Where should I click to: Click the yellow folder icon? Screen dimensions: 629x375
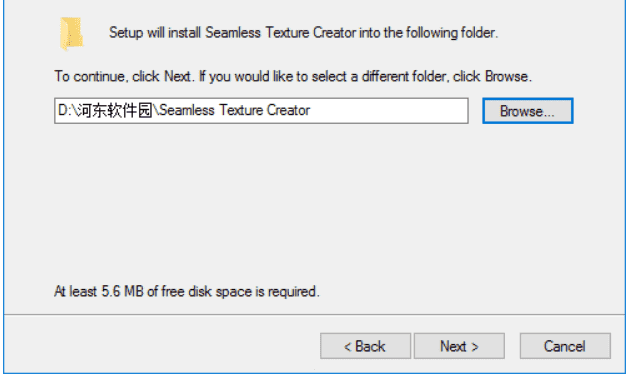point(71,33)
